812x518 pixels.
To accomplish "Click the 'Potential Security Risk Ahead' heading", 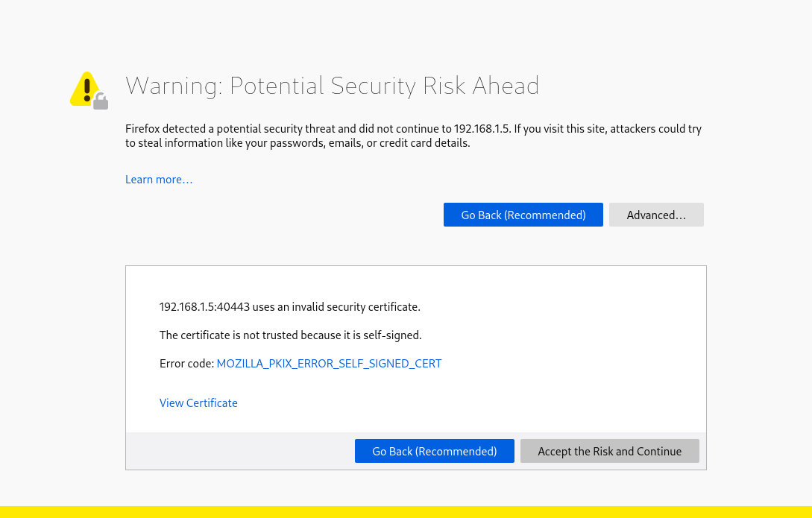I will coord(384,86).
